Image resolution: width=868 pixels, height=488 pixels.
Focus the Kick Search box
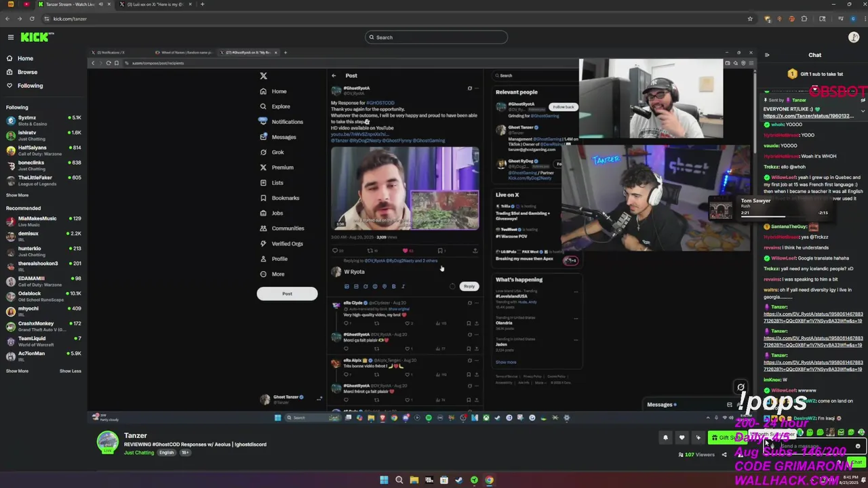point(436,37)
